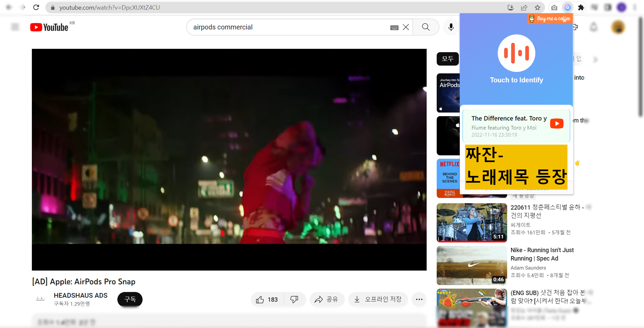Click the Flume featuring Toro y Moi artist text
The height and width of the screenshot is (328, 644).
504,128
